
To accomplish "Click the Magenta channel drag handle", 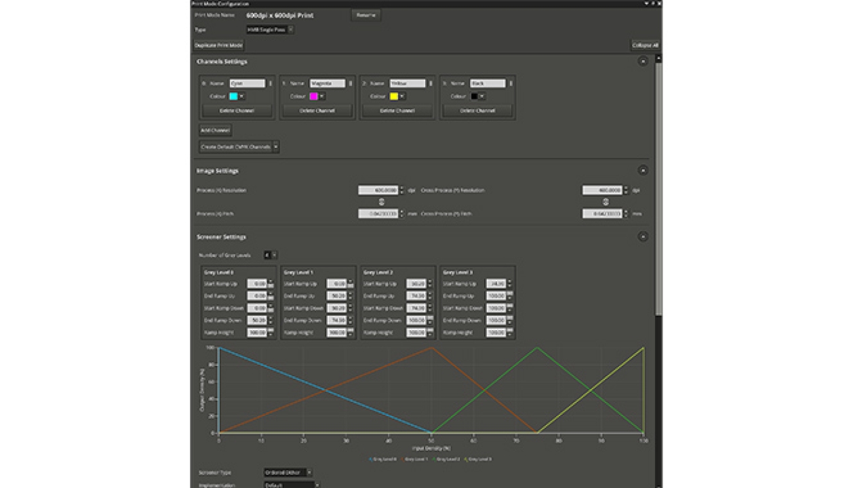I will 351,83.
